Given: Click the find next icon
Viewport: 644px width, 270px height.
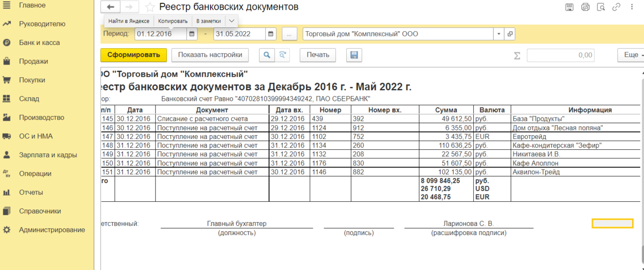Looking at the screenshot, I should click(x=282, y=55).
